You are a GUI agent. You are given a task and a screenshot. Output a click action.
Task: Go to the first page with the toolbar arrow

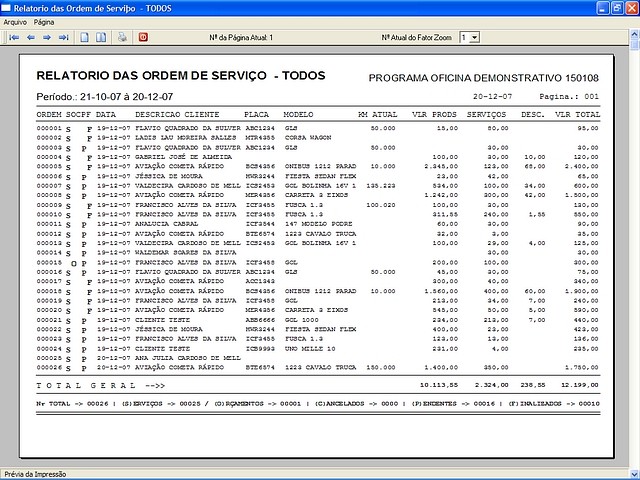click(x=14, y=38)
